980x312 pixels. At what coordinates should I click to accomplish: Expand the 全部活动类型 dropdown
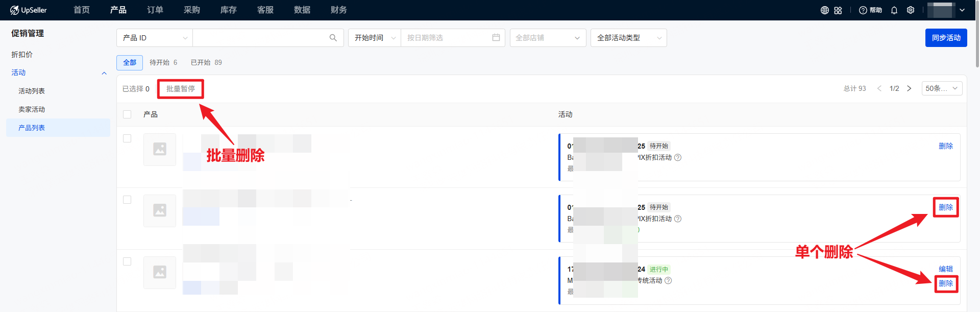pos(628,38)
